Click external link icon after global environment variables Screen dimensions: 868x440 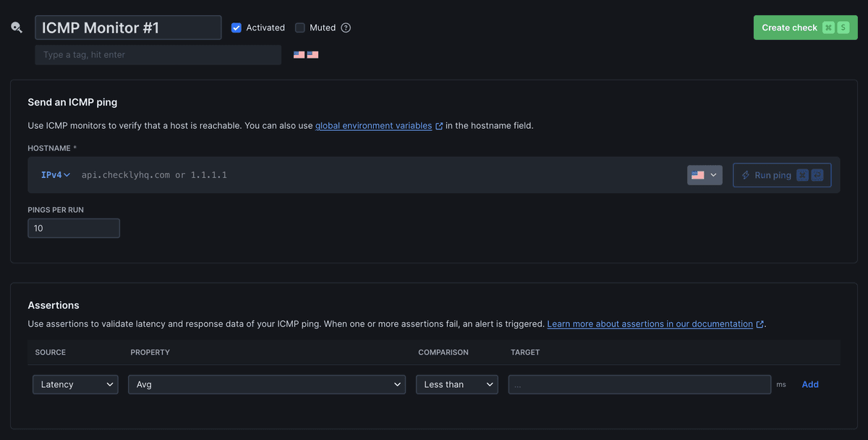click(439, 126)
